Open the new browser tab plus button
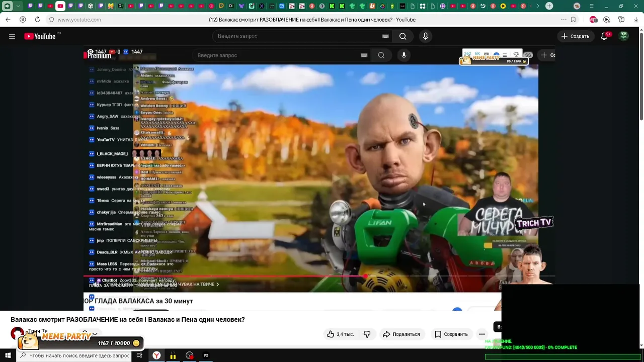644x362 pixels. [549, 6]
